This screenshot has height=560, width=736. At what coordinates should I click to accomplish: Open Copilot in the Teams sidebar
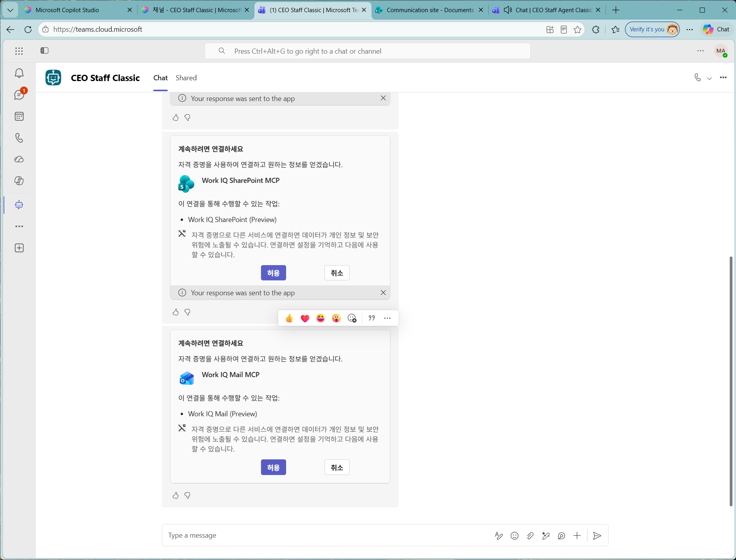pyautogui.click(x=19, y=181)
